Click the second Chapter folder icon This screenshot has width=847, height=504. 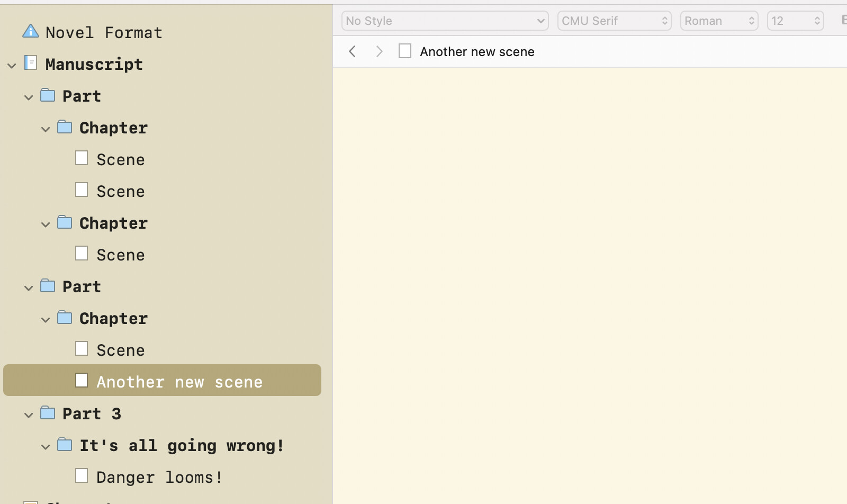[x=65, y=222]
